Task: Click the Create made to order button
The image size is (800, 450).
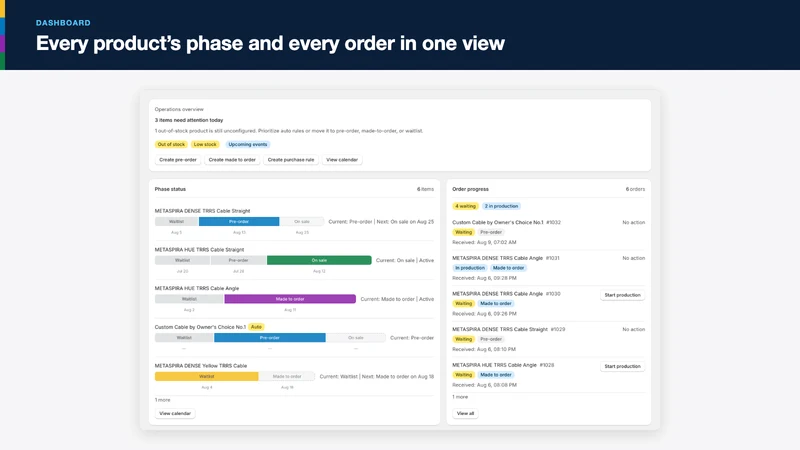Action: pyautogui.click(x=232, y=160)
